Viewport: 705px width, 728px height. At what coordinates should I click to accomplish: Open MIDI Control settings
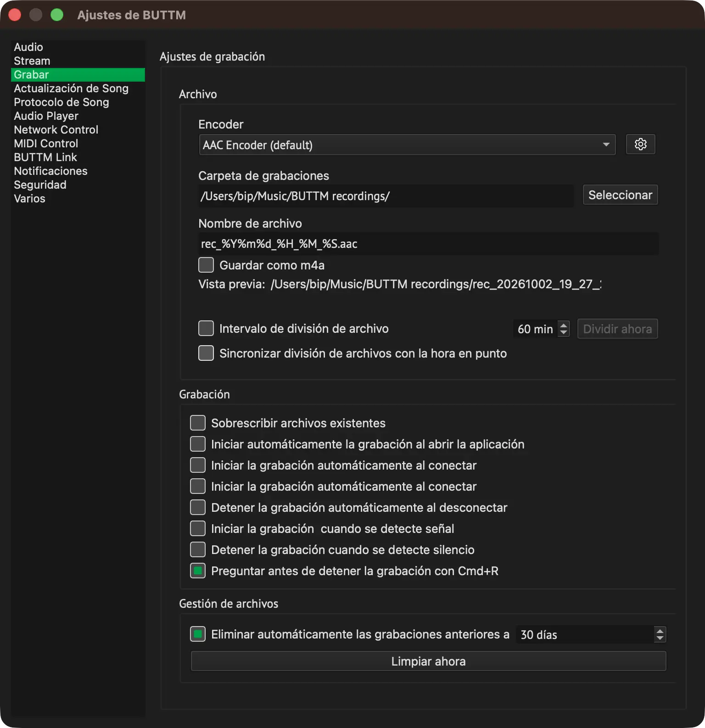tap(78, 144)
